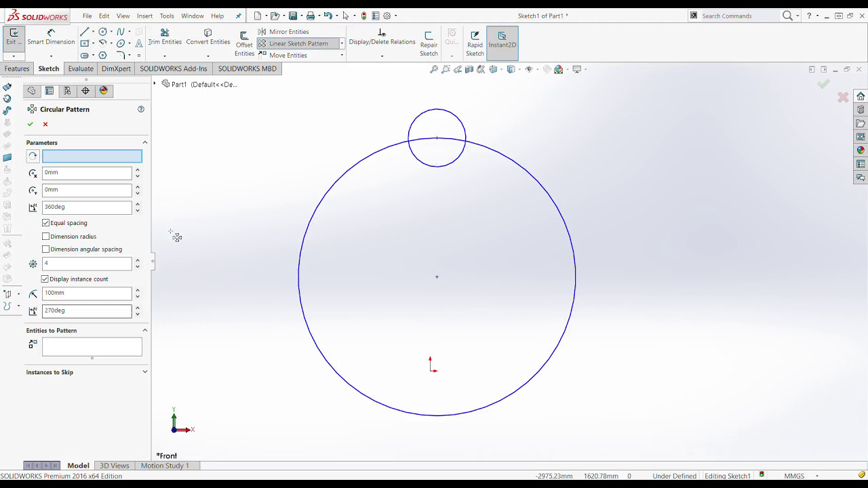Open the Tools menu
Screen dimensions: 868x488
(167, 16)
